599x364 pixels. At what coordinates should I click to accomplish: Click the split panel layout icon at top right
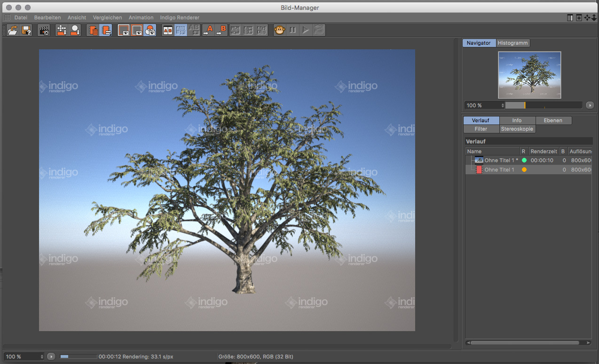click(570, 17)
